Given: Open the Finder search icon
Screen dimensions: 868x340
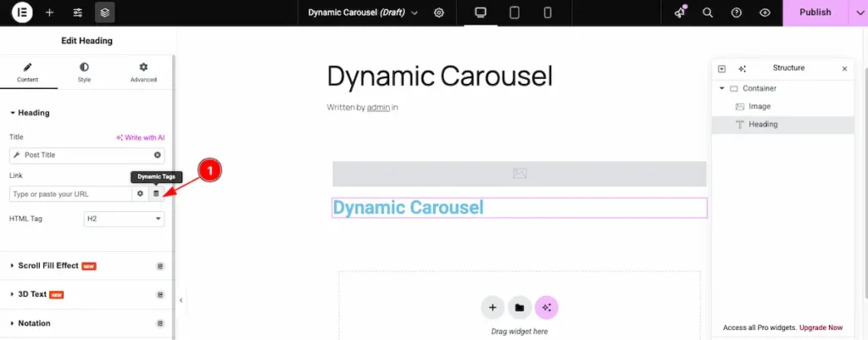Looking at the screenshot, I should tap(708, 13).
